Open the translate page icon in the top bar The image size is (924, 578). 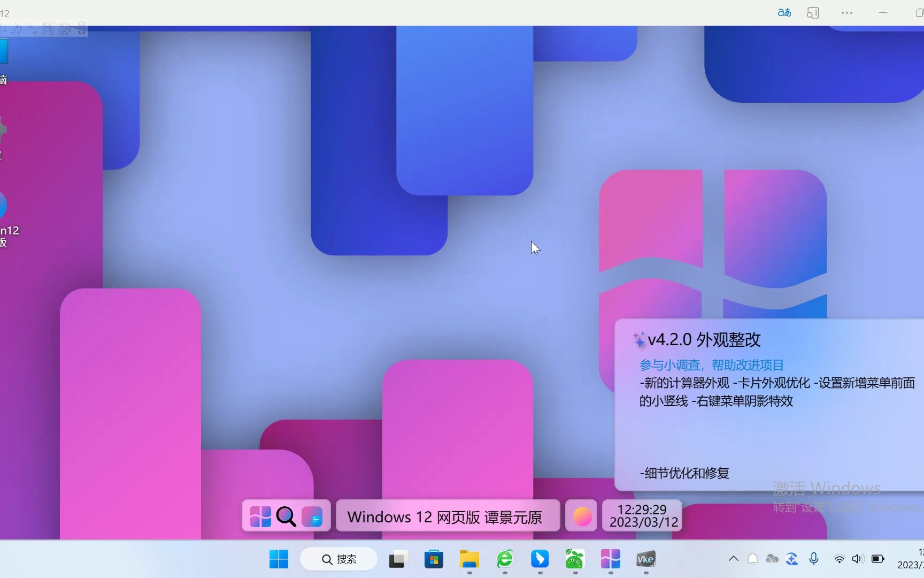(x=784, y=13)
